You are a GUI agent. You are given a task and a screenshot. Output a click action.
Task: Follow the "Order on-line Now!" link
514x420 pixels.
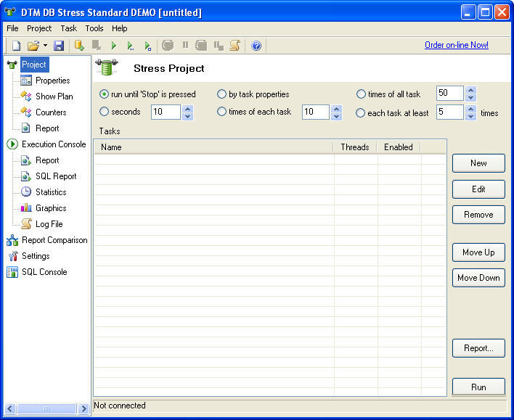[x=457, y=45]
